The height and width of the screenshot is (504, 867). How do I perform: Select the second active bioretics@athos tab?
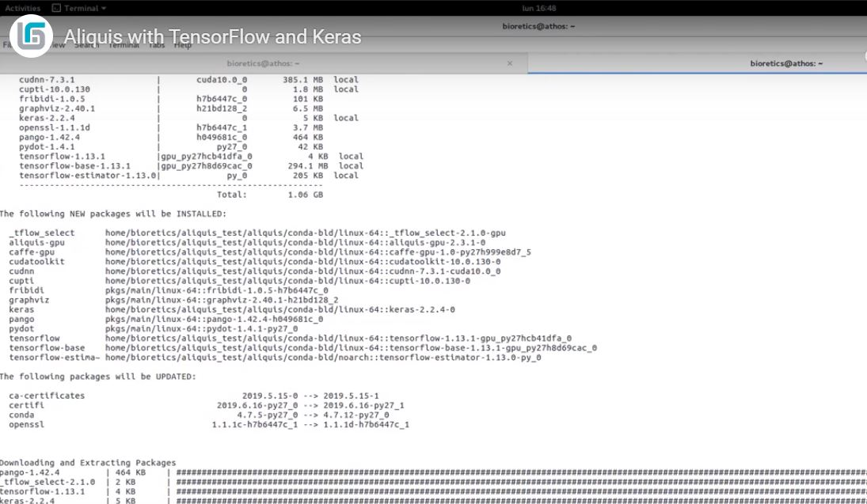coord(785,63)
